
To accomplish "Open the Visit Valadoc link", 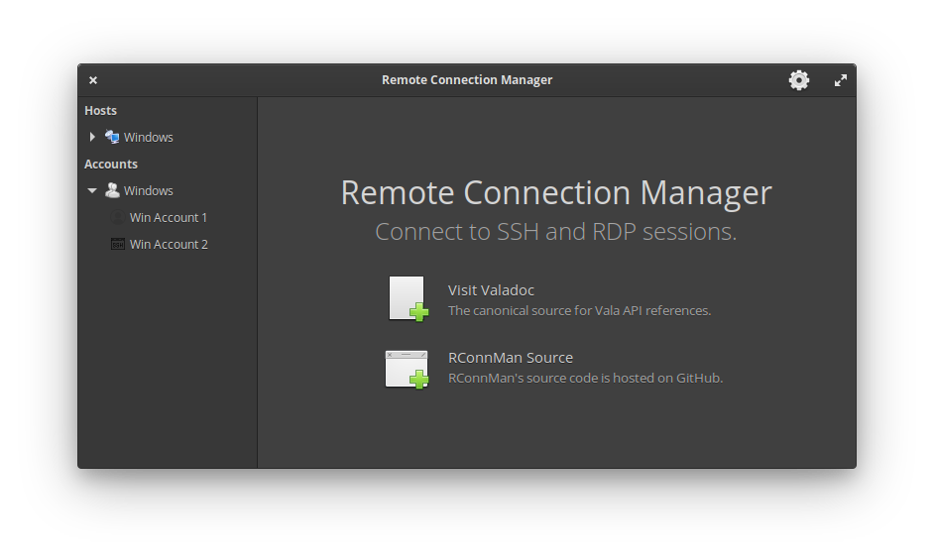I will click(491, 290).
